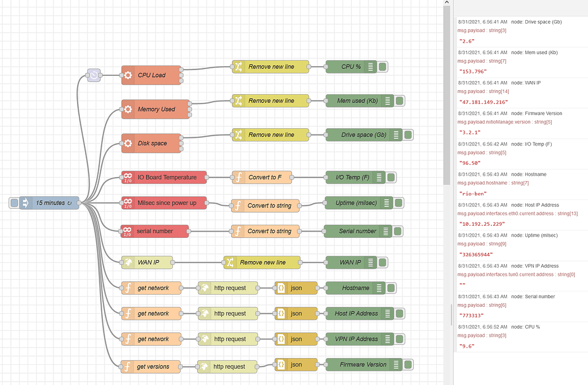588x385 pixels.
Task: Toggle the Firmware Version debug node output
Action: (408, 364)
